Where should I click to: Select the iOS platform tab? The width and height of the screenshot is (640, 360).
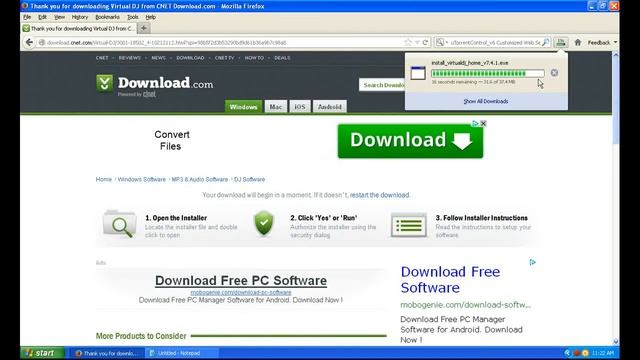point(300,107)
